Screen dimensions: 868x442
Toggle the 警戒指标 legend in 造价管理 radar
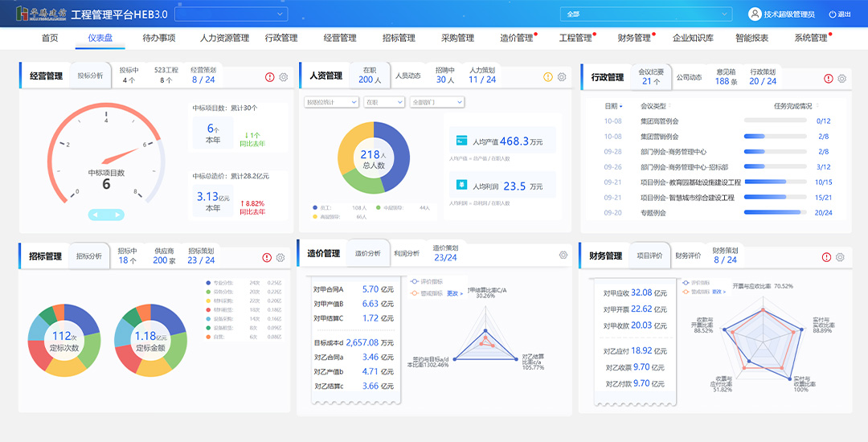(x=426, y=293)
